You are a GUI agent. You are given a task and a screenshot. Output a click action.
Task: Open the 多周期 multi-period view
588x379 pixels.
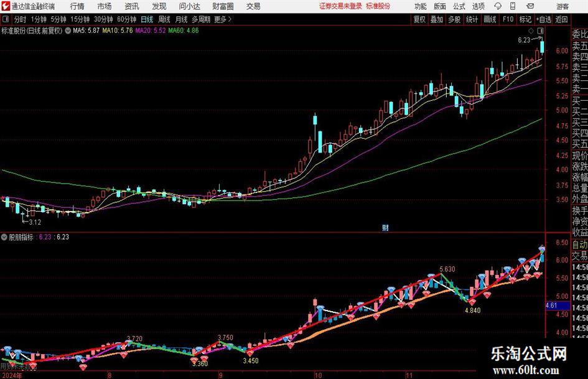(x=201, y=19)
